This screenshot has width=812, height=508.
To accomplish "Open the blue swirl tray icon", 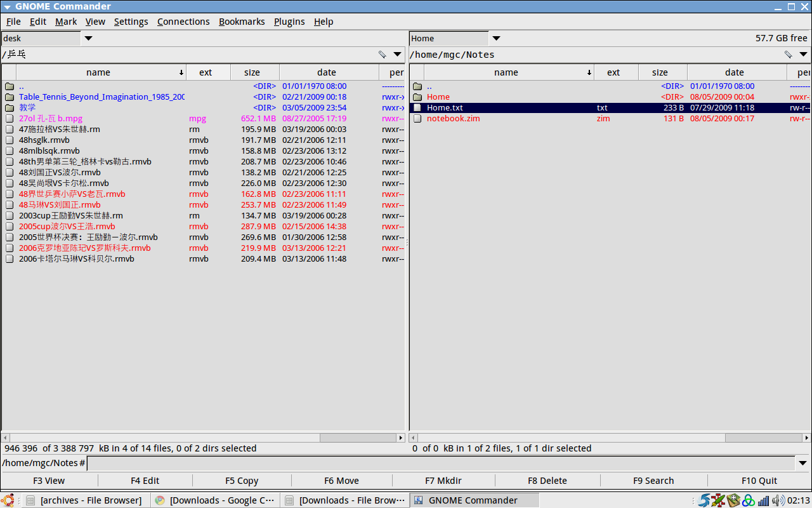I will click(x=704, y=500).
